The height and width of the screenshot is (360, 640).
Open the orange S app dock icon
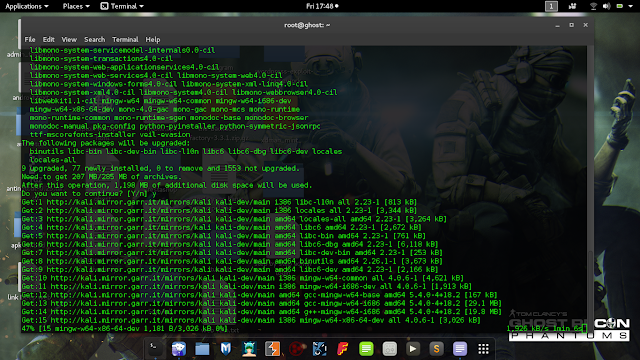click(x=437, y=349)
